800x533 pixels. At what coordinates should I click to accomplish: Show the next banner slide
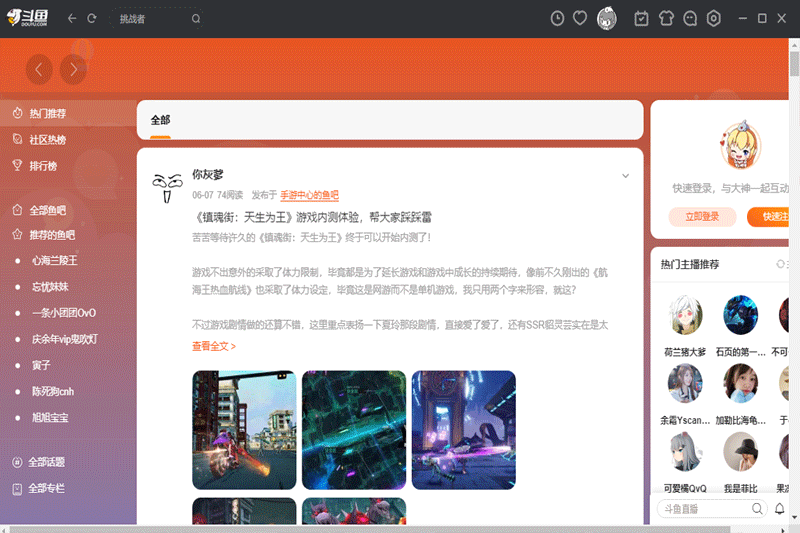[73, 69]
